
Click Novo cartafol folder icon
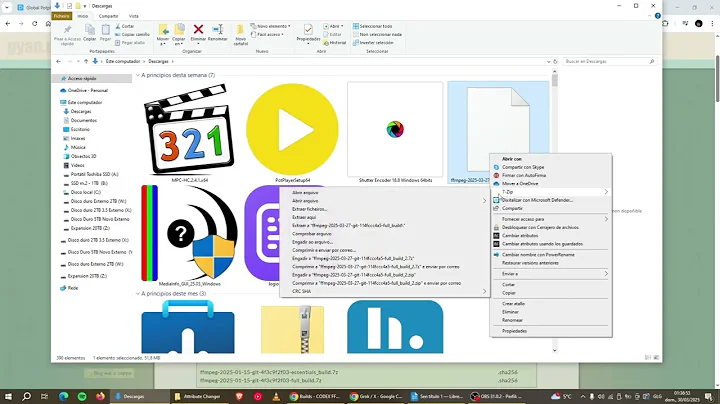click(x=240, y=30)
